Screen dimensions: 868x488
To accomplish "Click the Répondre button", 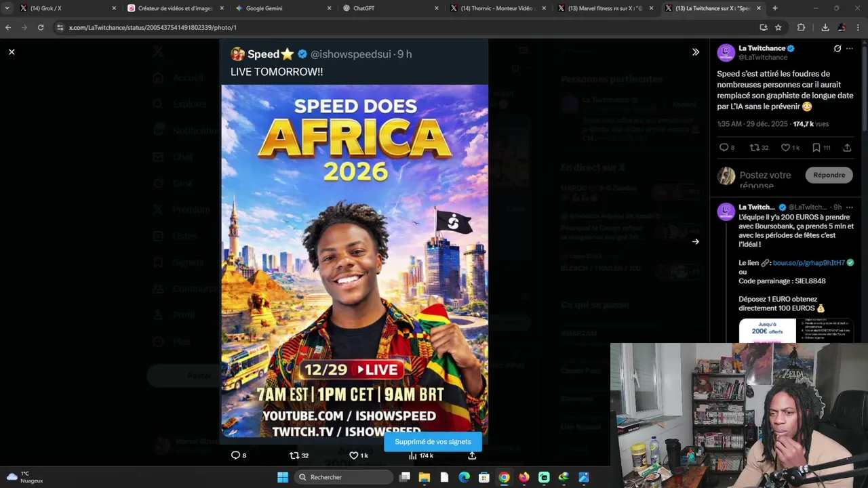I will 829,175.
